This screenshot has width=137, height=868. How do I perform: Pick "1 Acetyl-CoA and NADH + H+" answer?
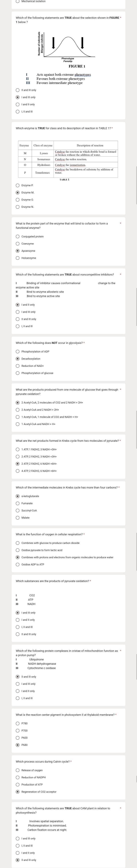pos(18,424)
